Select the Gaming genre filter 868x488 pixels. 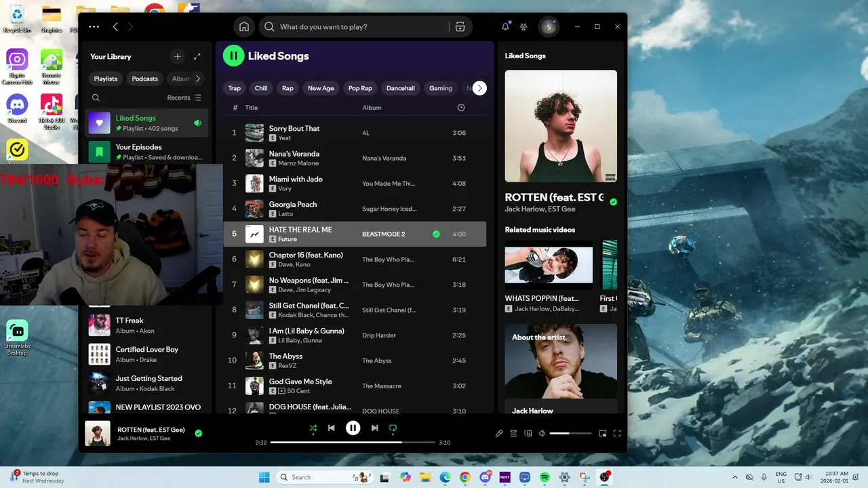tap(441, 88)
